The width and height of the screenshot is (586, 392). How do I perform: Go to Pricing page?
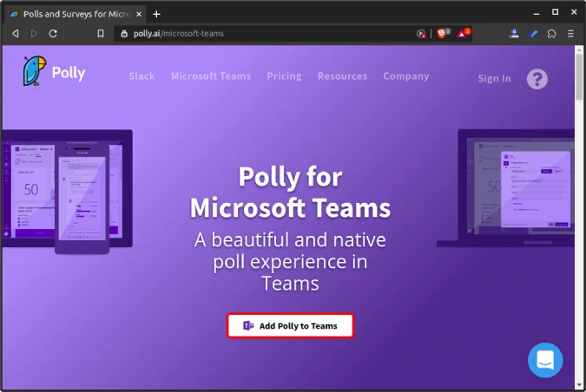(284, 76)
